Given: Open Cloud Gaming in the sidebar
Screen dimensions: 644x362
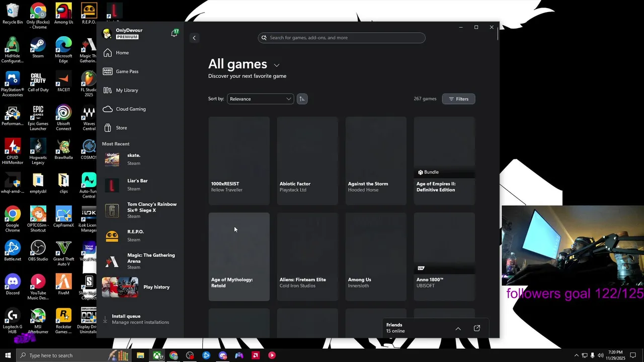Looking at the screenshot, I should 141,109.
